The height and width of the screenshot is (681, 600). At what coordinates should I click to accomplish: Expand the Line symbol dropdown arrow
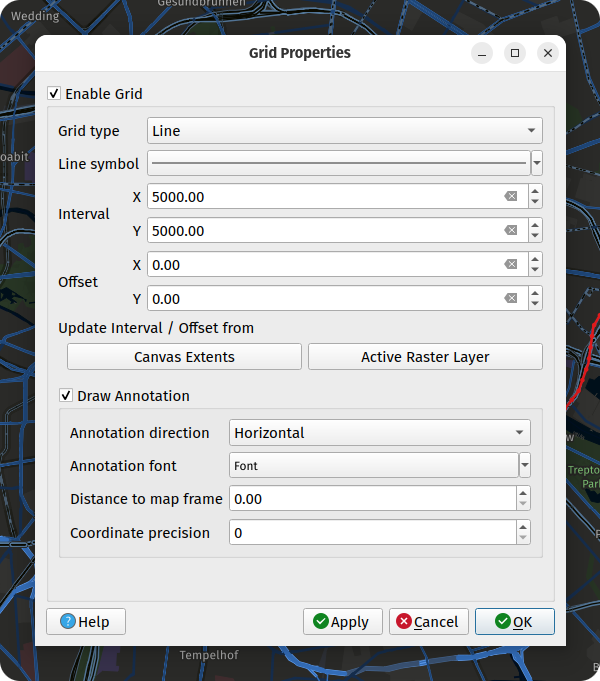coord(537,163)
